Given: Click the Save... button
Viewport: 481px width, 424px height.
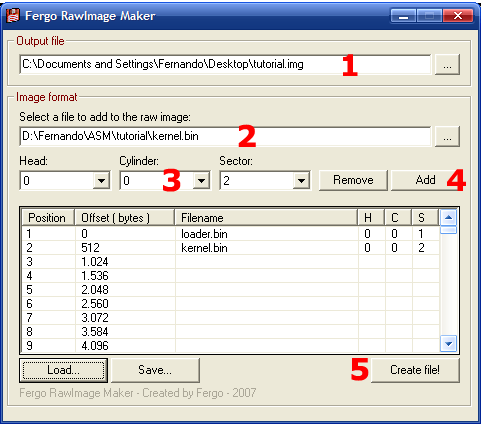Looking at the screenshot, I should point(155,370).
